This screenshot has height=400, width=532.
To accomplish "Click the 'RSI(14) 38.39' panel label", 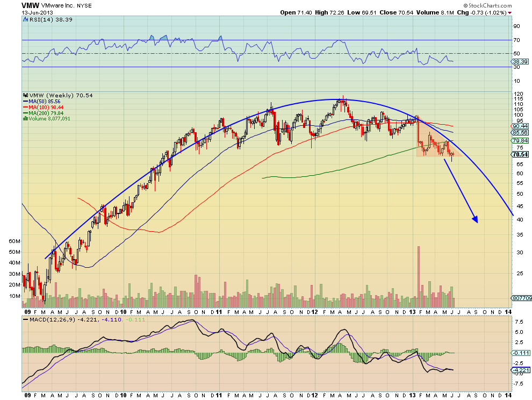I will [51, 20].
